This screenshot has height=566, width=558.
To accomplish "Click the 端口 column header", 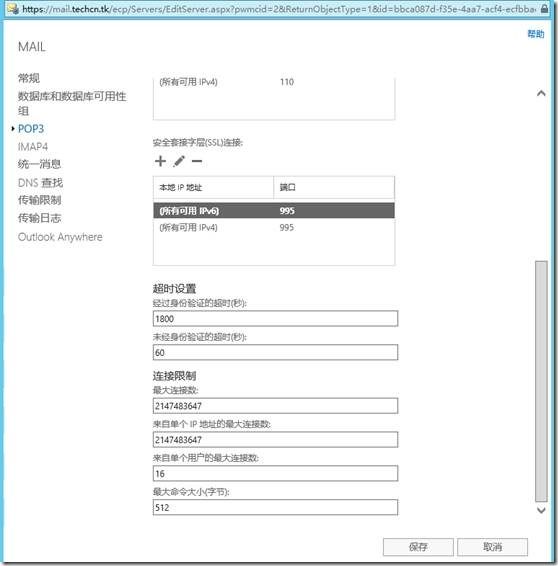I will tap(334, 188).
